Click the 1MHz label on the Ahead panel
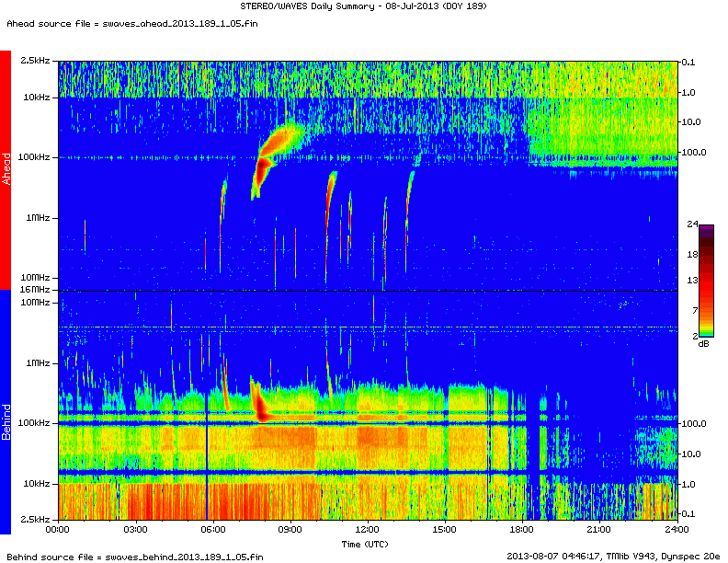 click(x=38, y=218)
